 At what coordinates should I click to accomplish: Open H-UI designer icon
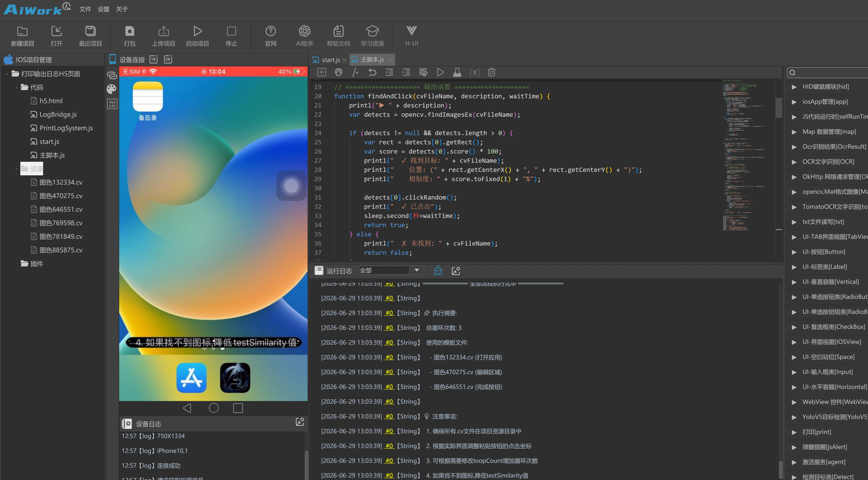(x=411, y=36)
